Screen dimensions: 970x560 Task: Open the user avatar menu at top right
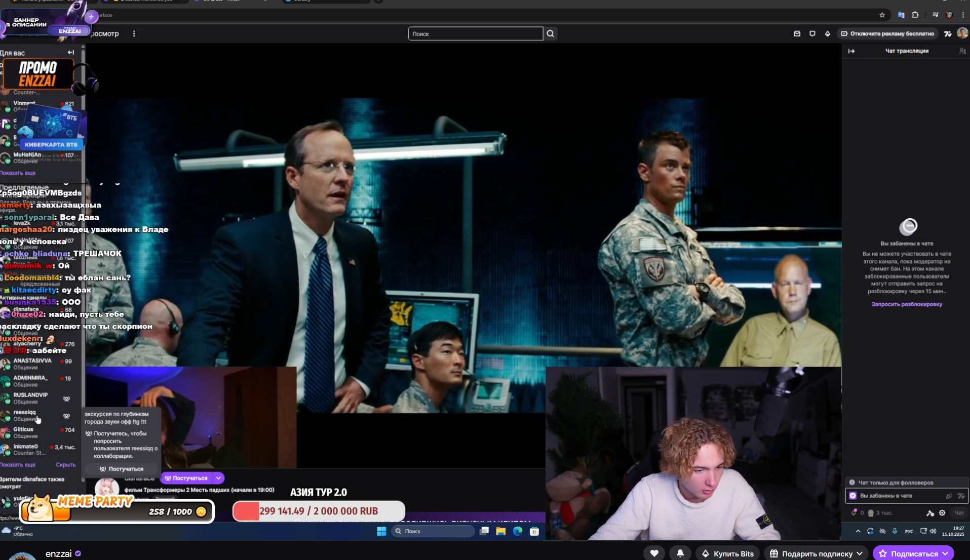962,33
